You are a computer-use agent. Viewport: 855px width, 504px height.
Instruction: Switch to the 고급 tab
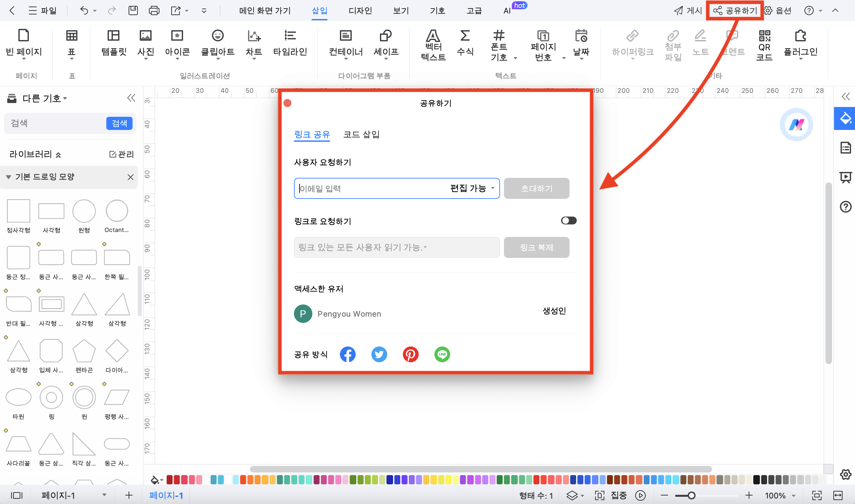click(474, 10)
